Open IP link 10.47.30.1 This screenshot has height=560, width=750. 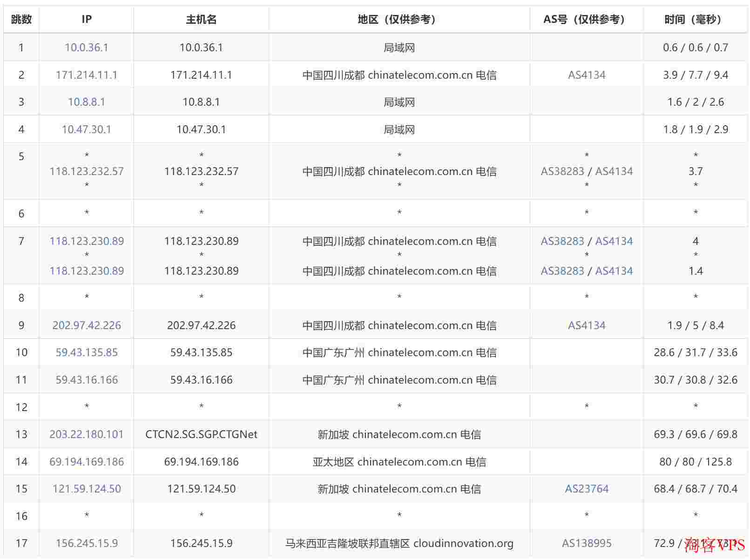click(x=87, y=129)
